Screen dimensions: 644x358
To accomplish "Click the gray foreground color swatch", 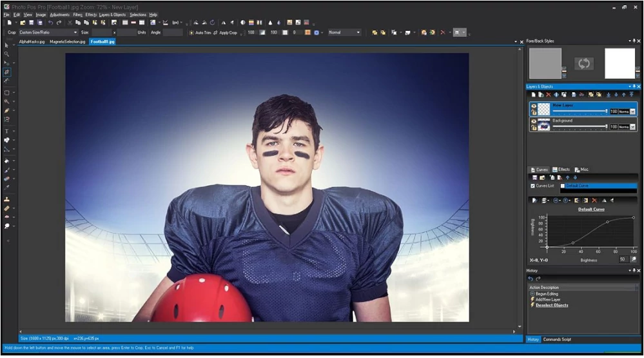I will (x=545, y=63).
